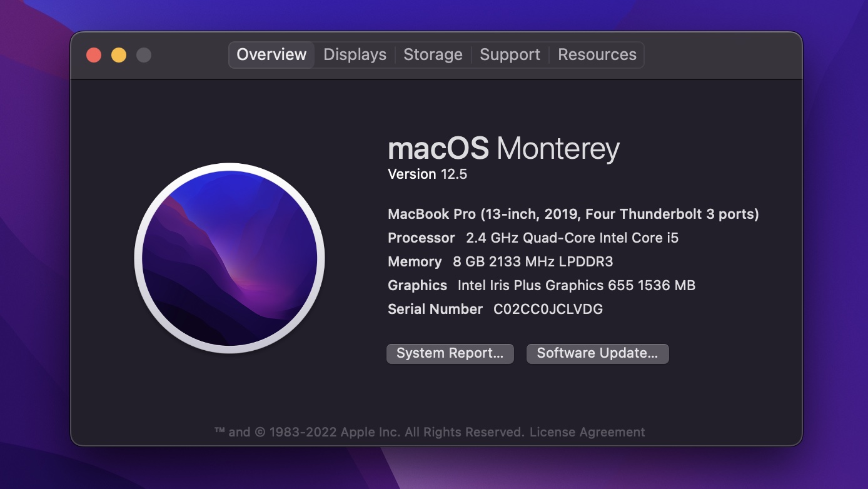Image resolution: width=868 pixels, height=489 pixels.
Task: Open the Displays tab
Action: pos(355,55)
